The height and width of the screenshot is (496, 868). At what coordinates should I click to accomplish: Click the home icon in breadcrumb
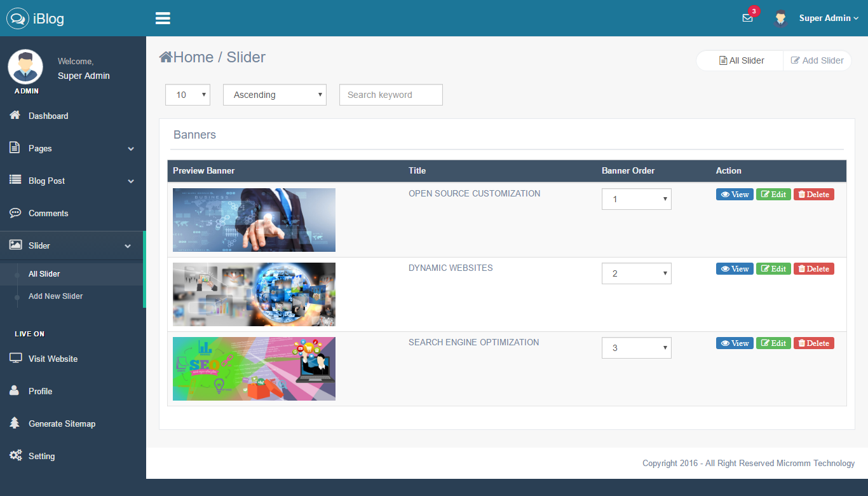coord(166,57)
